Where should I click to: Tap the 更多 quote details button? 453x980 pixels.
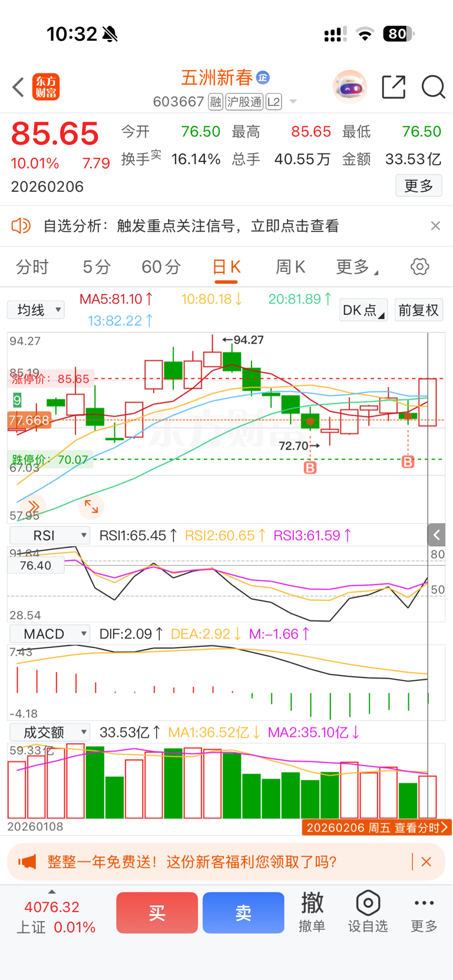pos(419,186)
